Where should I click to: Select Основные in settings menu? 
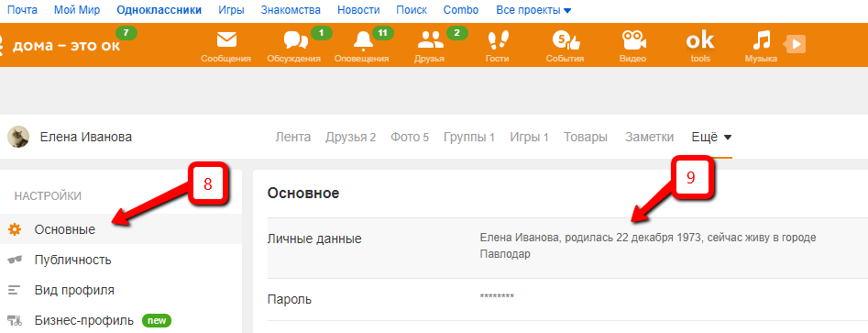tap(121, 229)
